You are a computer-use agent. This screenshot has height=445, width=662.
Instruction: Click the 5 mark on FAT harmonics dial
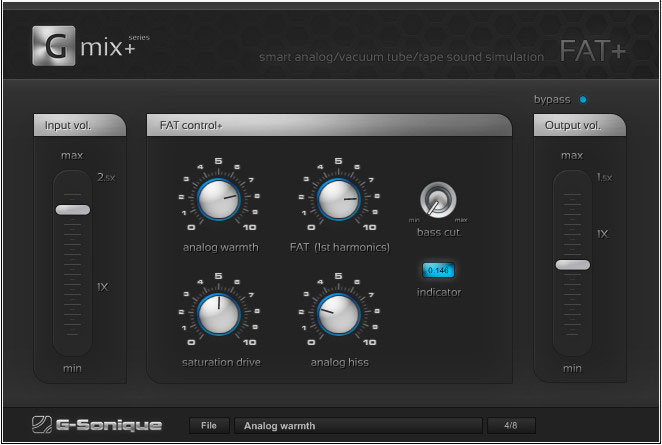pos(338,161)
